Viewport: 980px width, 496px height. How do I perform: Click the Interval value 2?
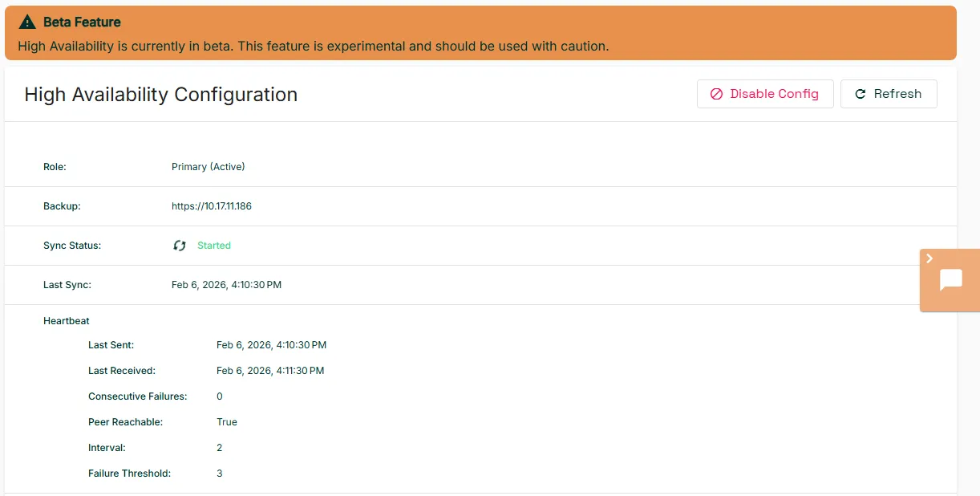220,448
